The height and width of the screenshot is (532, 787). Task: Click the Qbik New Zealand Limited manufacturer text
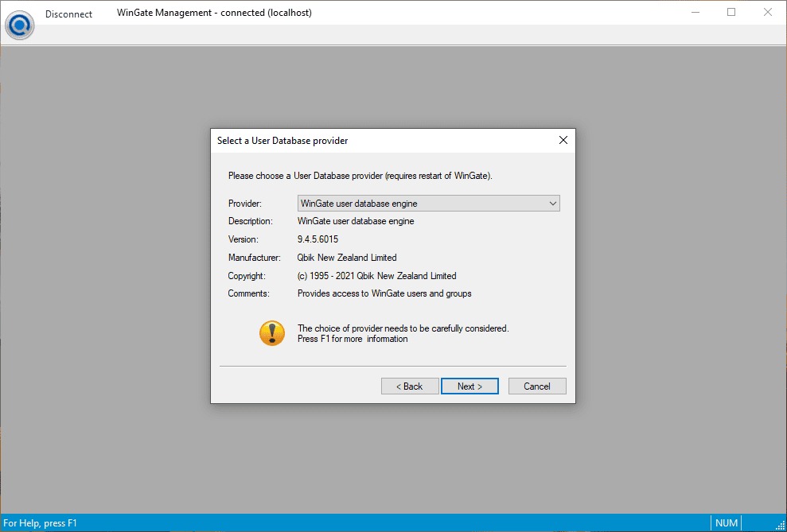coord(347,258)
